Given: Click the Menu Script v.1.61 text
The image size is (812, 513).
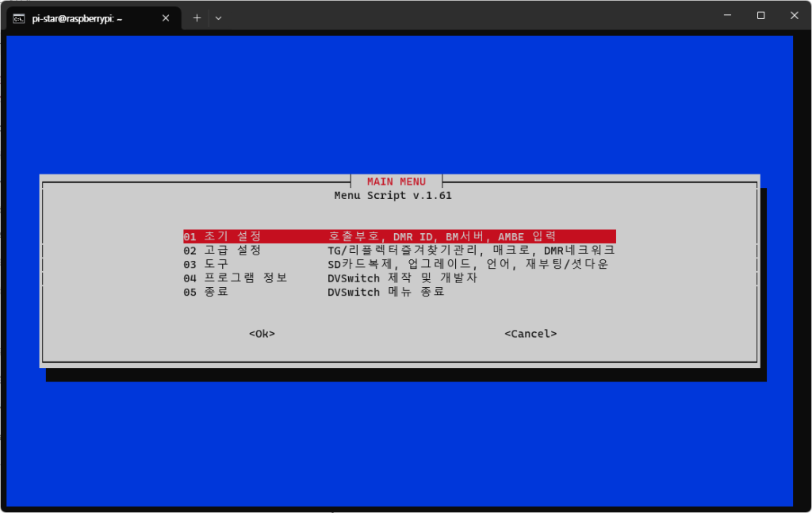Looking at the screenshot, I should 393,196.
